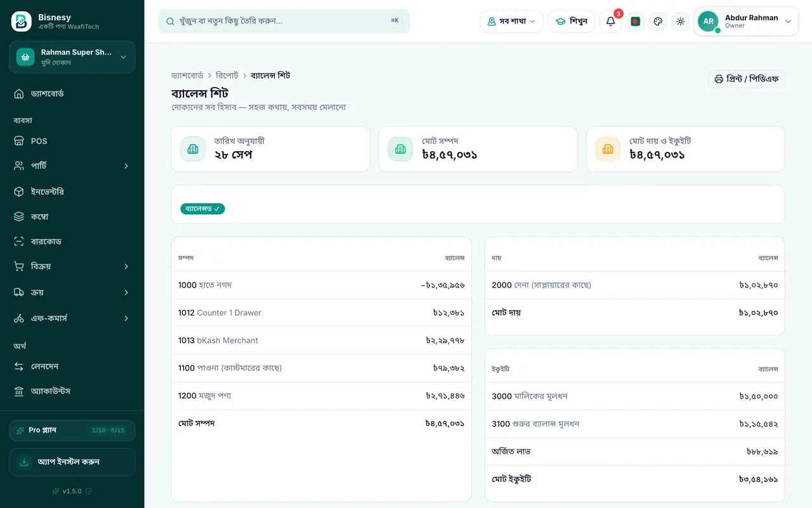Screen dimensions: 812x508
Task: Open the সব শাখা branch dropdown
Action: click(x=511, y=22)
